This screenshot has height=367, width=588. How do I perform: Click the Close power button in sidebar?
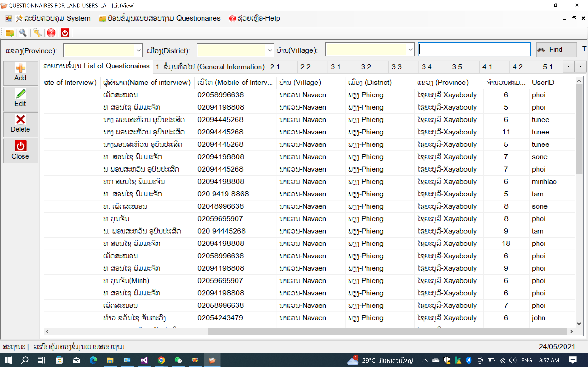(x=20, y=151)
